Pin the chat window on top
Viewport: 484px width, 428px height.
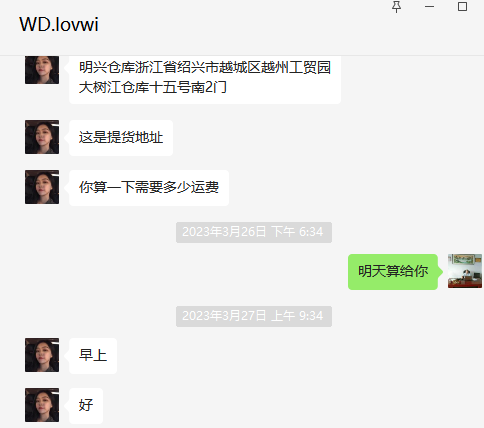coord(396,7)
